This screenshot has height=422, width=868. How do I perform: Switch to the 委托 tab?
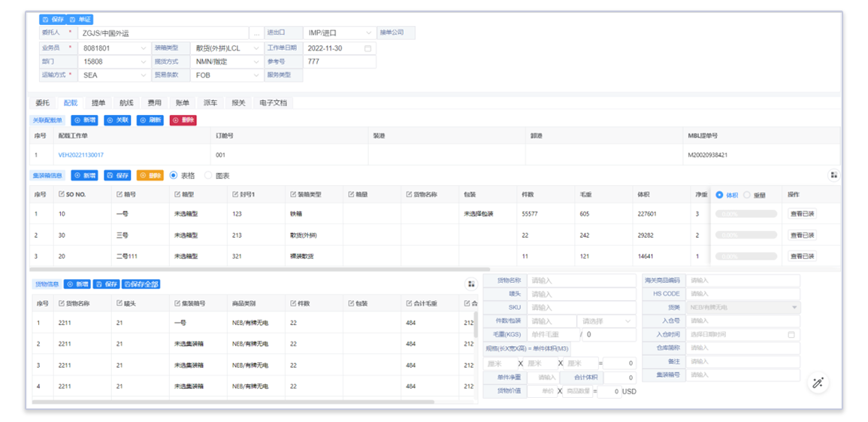pos(42,103)
